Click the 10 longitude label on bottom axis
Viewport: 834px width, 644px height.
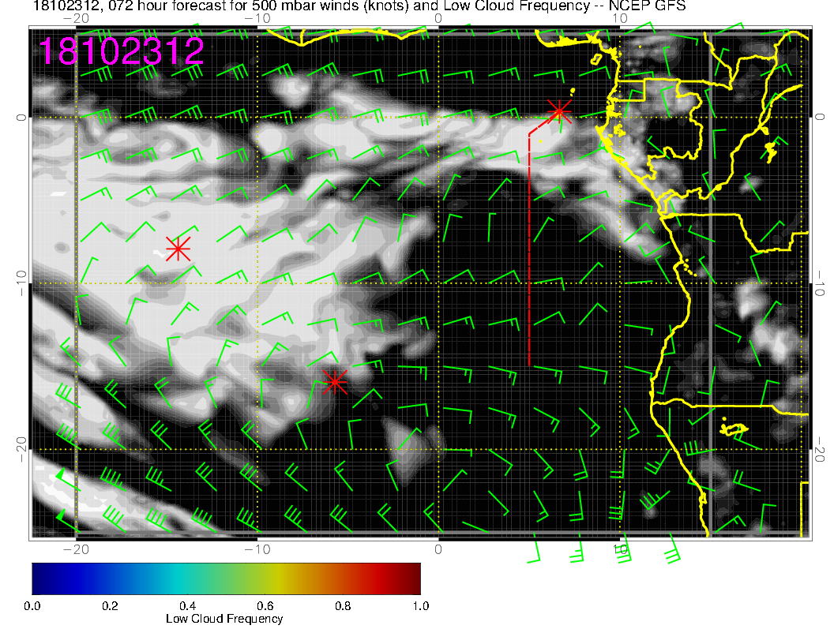click(x=620, y=548)
